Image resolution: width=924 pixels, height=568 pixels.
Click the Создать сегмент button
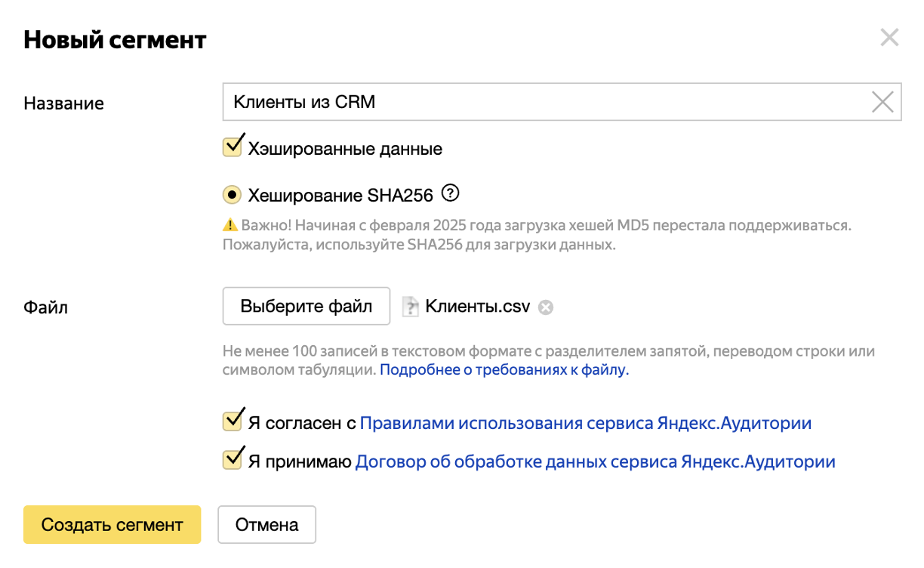pos(112,524)
